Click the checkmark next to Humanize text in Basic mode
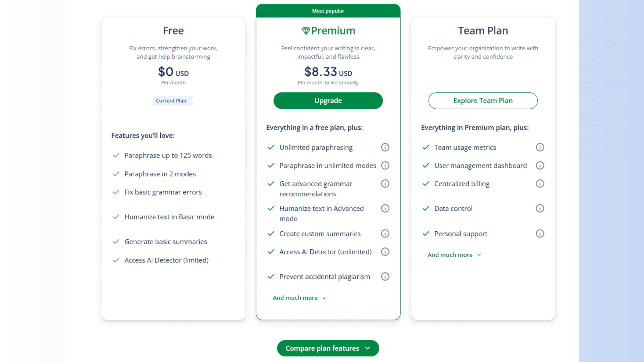 tap(116, 217)
